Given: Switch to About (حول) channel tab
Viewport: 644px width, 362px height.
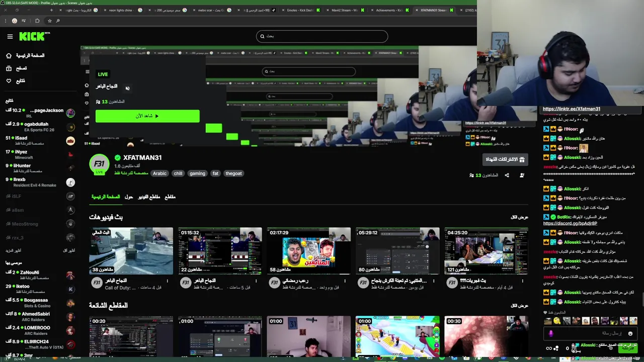Looking at the screenshot, I should (129, 197).
